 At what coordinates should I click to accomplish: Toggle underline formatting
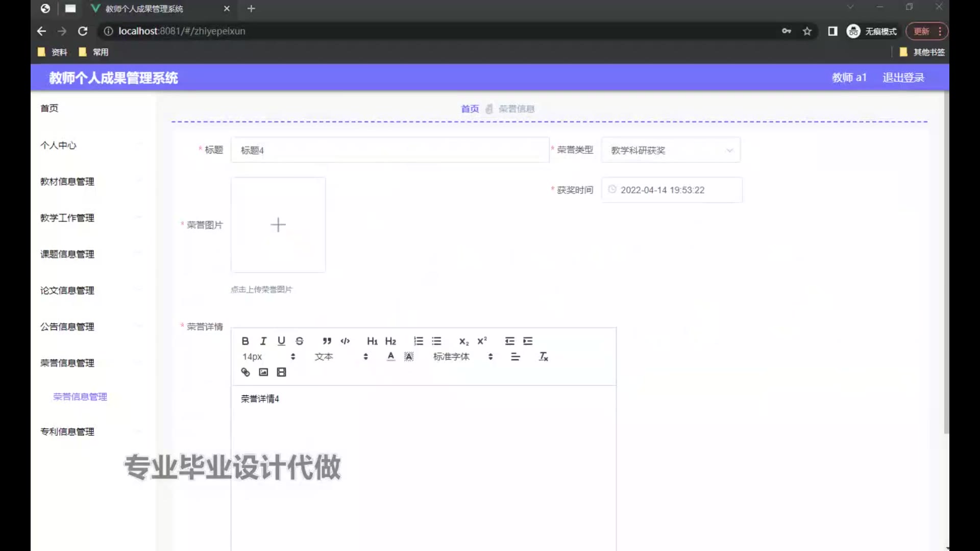point(281,341)
